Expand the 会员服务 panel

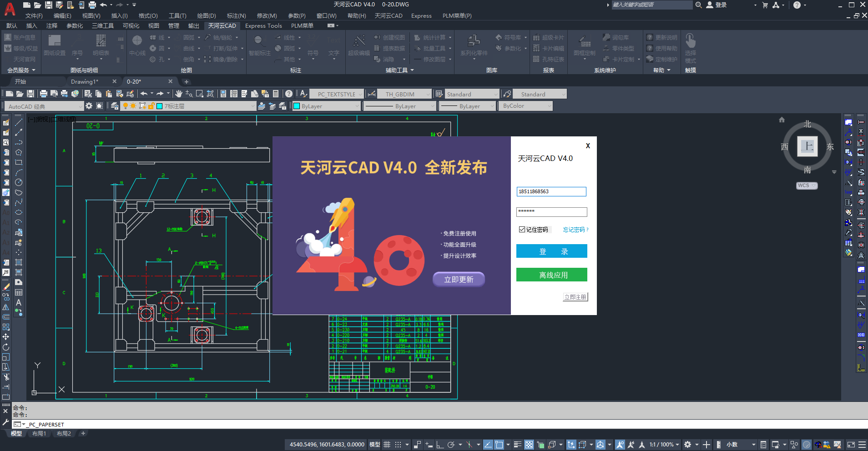pyautogui.click(x=21, y=70)
